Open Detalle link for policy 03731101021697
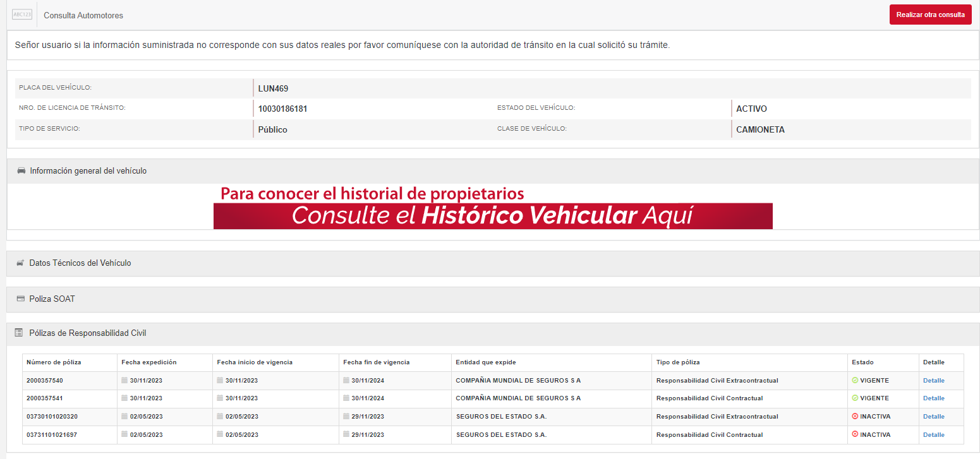980x459 pixels. coord(933,435)
